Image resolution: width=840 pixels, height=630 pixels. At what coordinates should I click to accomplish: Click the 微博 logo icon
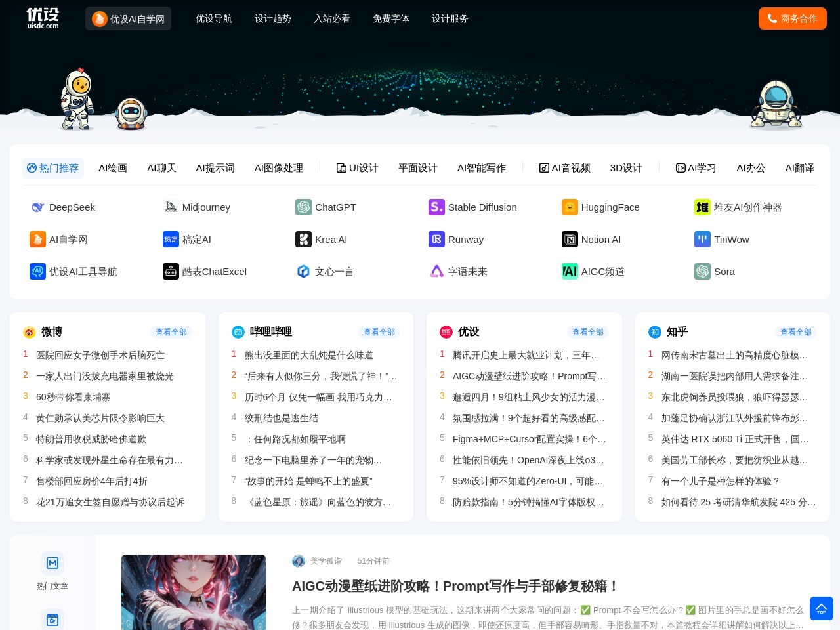pyautogui.click(x=30, y=332)
